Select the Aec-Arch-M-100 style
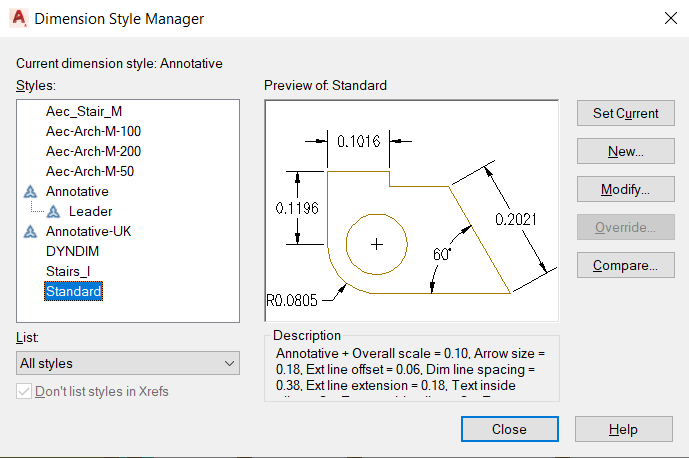Screen dimensions: 689x458 pyautogui.click(x=93, y=131)
